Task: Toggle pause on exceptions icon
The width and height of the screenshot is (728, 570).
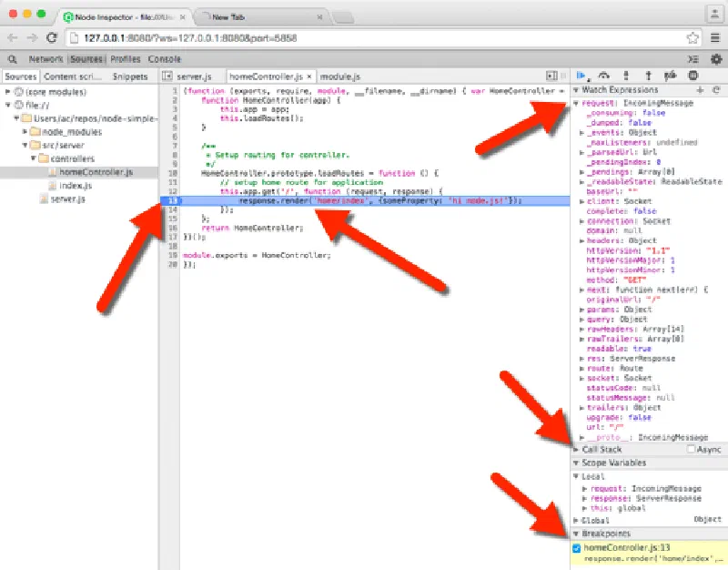Action: [693, 76]
